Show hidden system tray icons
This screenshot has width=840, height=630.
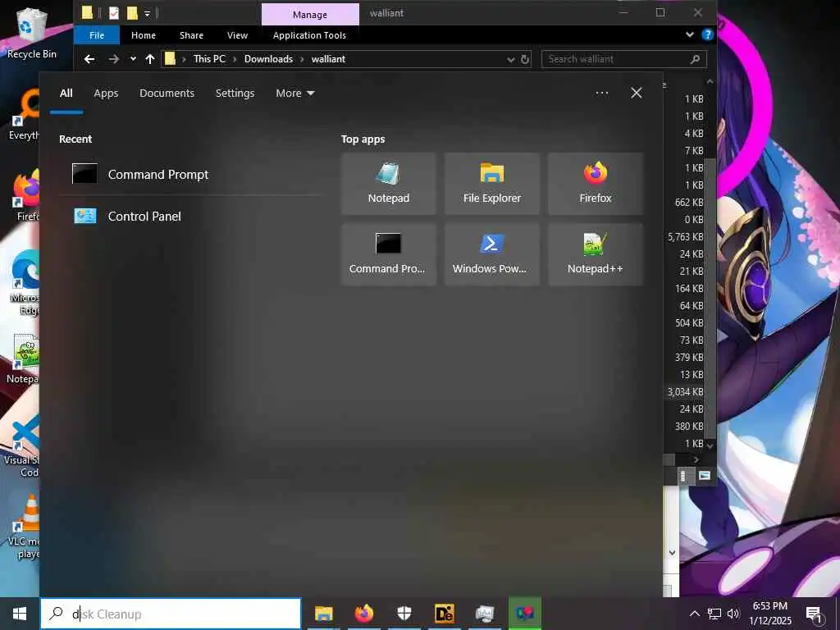tap(694, 614)
